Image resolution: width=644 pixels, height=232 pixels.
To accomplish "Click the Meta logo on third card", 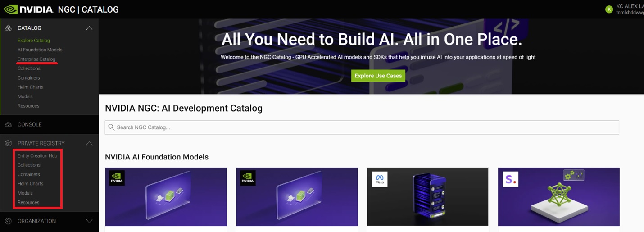I will (379, 179).
